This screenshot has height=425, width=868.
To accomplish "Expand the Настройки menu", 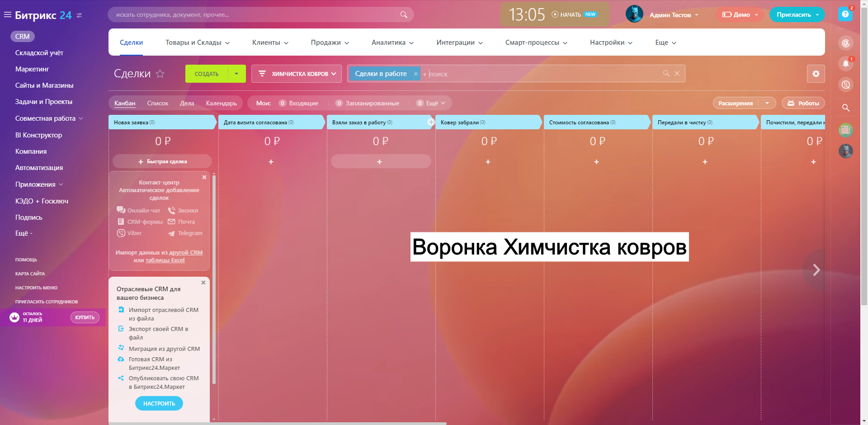I will point(611,42).
